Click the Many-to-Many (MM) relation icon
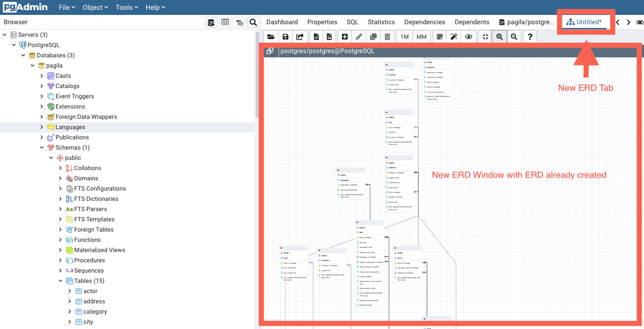This screenshot has width=644, height=329. (421, 36)
